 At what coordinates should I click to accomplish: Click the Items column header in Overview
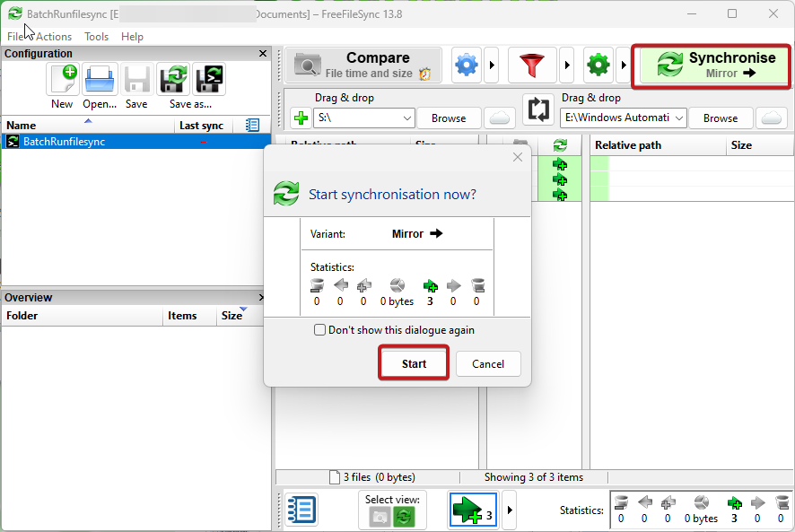coord(190,316)
